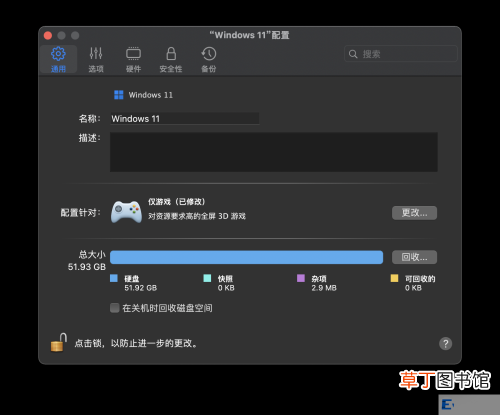Screen dimensions: 500x415
Task: Click the magnifier icon in search box
Action: click(353, 54)
